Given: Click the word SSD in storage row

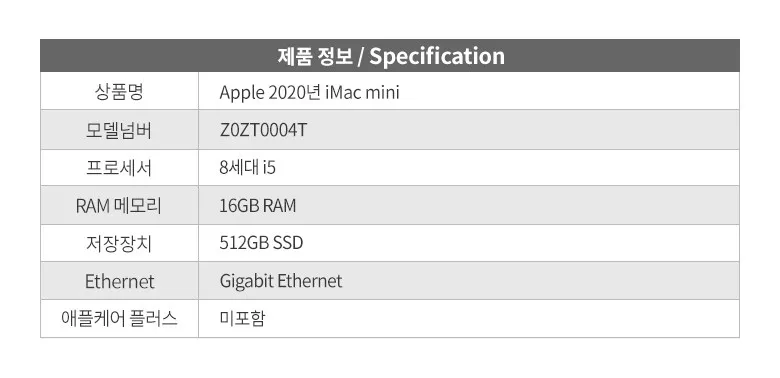Looking at the screenshot, I should tap(288, 243).
